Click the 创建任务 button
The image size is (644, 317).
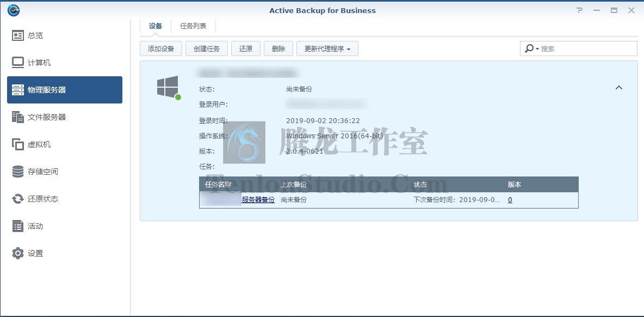coord(207,48)
